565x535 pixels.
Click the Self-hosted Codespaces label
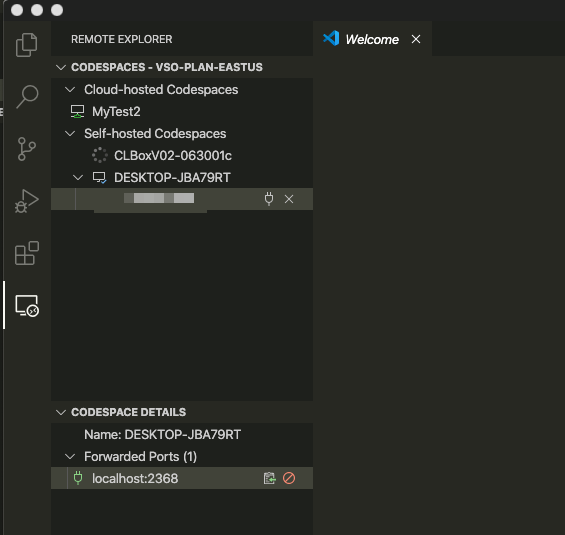pos(155,133)
